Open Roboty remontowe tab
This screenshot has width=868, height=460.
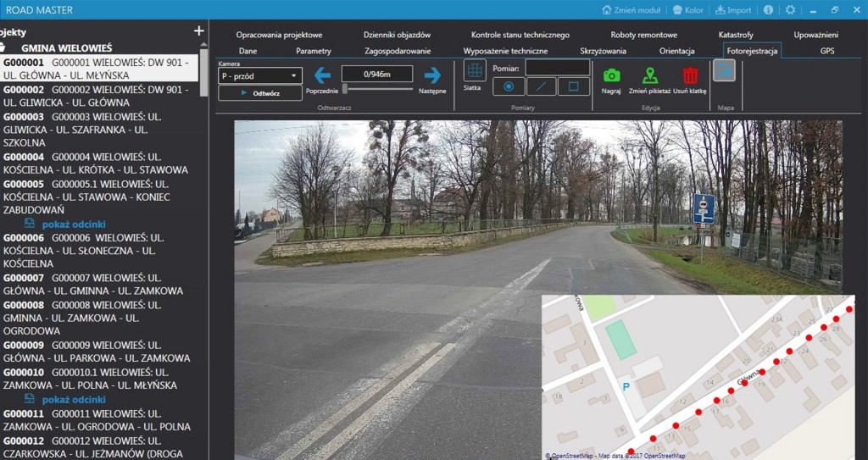[644, 35]
